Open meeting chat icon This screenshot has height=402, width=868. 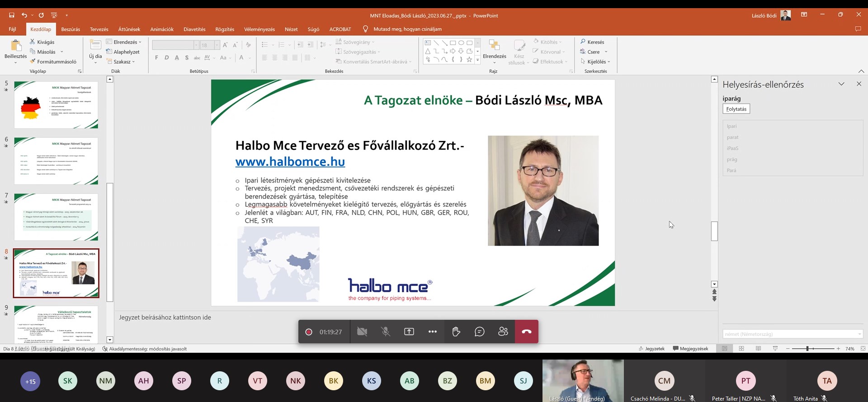click(x=480, y=332)
